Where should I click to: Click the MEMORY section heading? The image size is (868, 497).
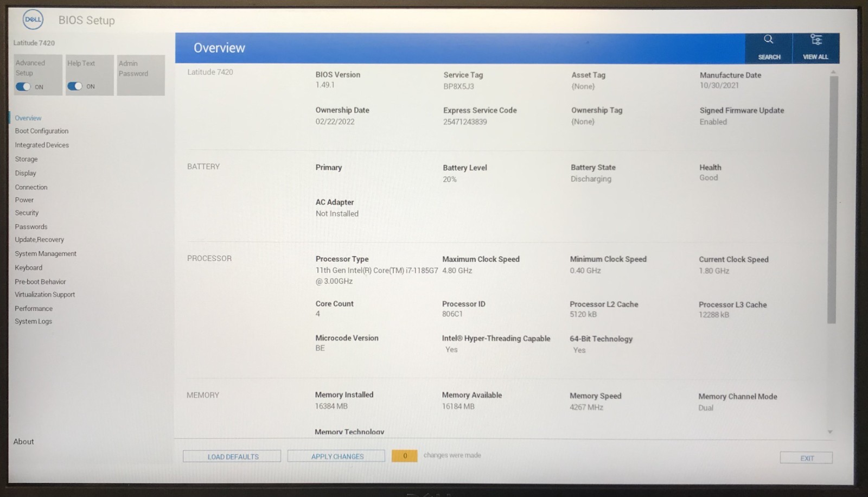pyautogui.click(x=203, y=395)
